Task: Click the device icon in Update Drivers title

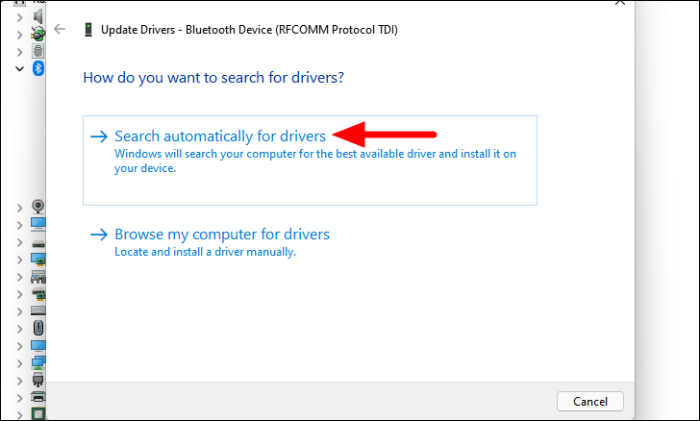Action: click(x=88, y=29)
